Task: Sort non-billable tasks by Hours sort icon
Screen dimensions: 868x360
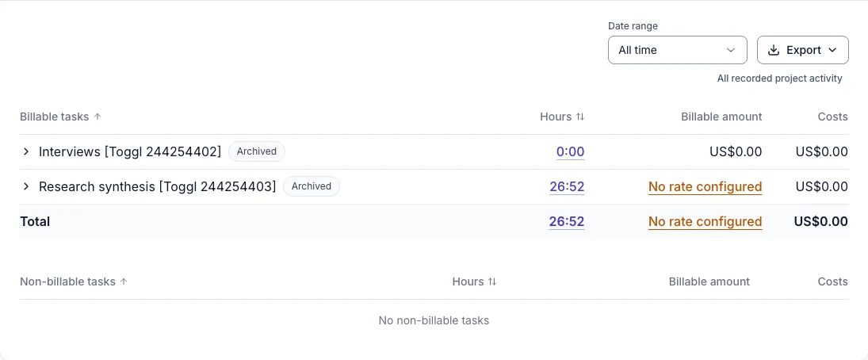Action: [x=492, y=282]
